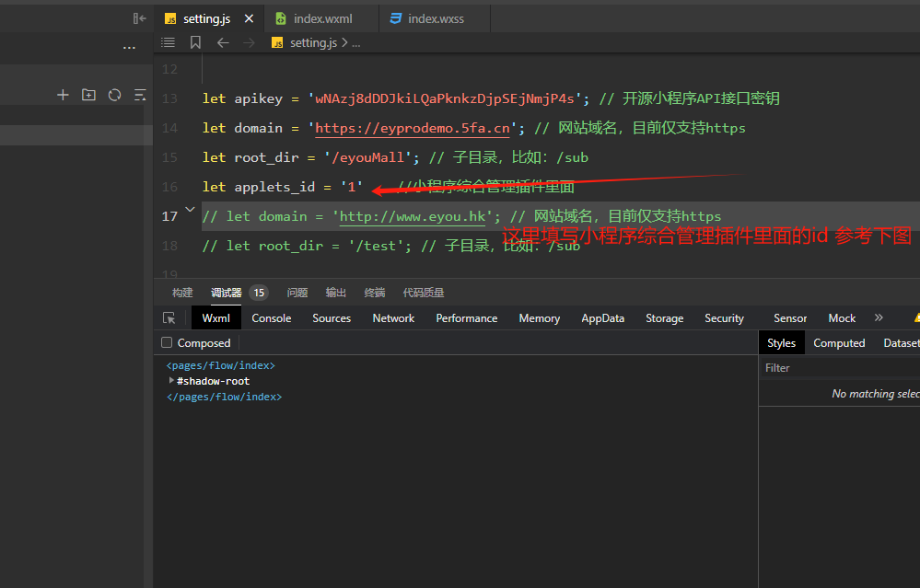Open the 问题 panel tab
This screenshot has width=920, height=588.
tap(297, 293)
